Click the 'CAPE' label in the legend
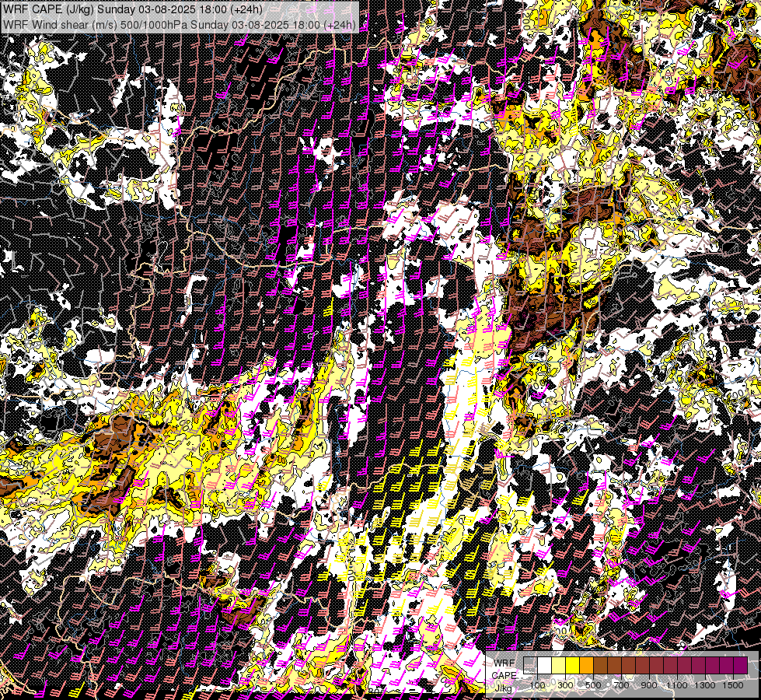The image size is (761, 700). click(x=504, y=676)
